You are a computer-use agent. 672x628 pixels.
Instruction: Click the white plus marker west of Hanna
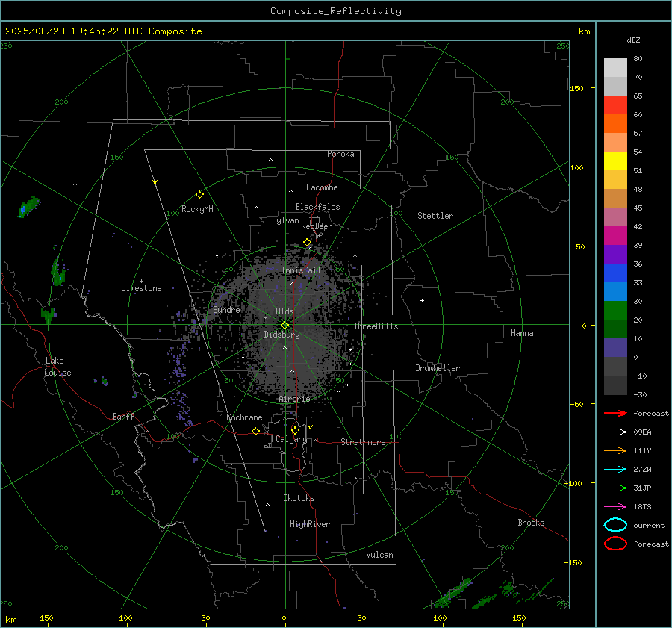pos(422,300)
